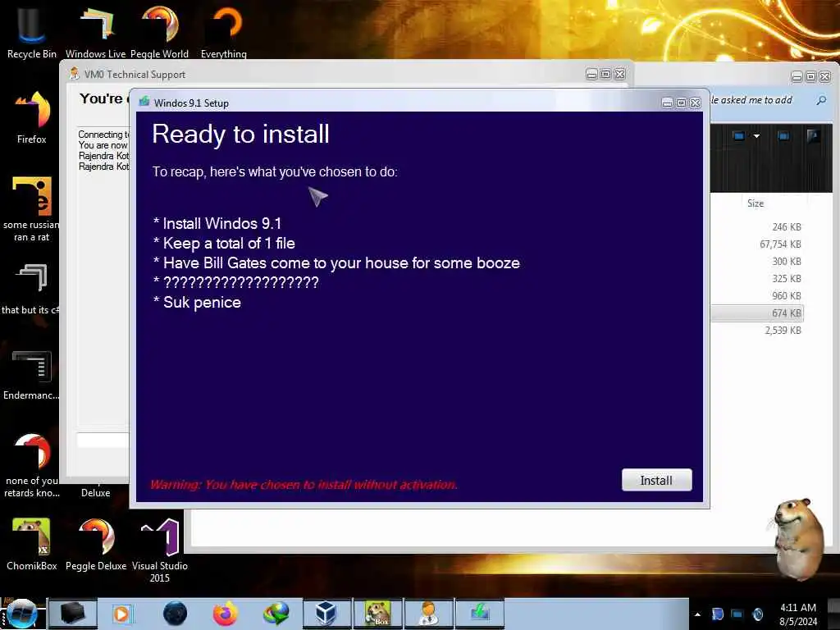This screenshot has height=630, width=840.
Task: Switch to Windos Setup taskbar button
Action: (x=480, y=614)
